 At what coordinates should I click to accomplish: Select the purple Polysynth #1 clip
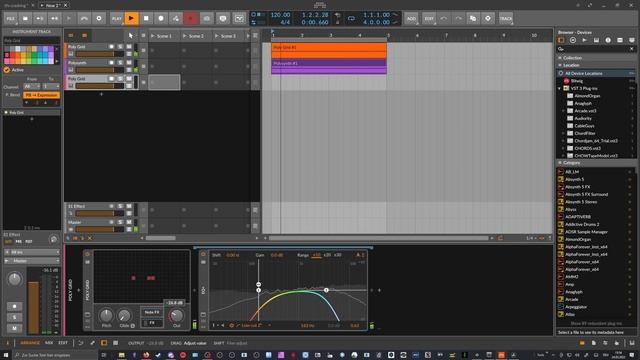329,67
